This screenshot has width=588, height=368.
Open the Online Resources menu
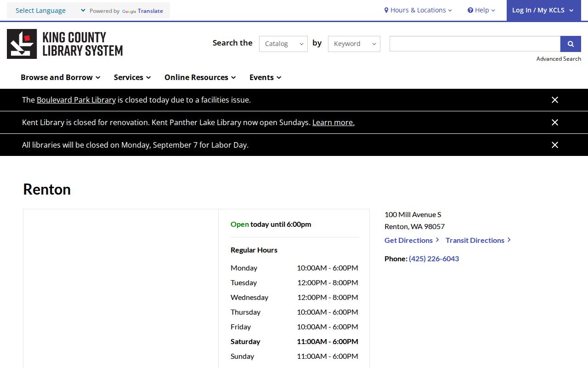pyautogui.click(x=200, y=77)
